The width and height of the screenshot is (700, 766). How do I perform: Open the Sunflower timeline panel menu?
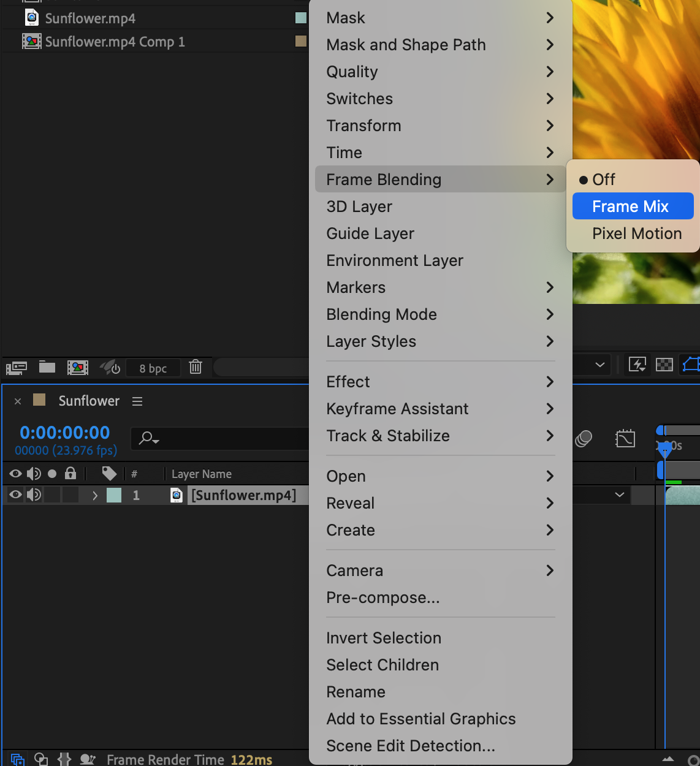pos(137,401)
